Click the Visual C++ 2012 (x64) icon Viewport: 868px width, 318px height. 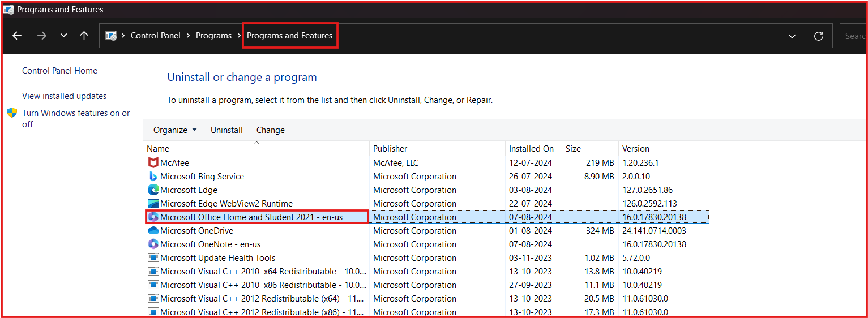pos(153,299)
